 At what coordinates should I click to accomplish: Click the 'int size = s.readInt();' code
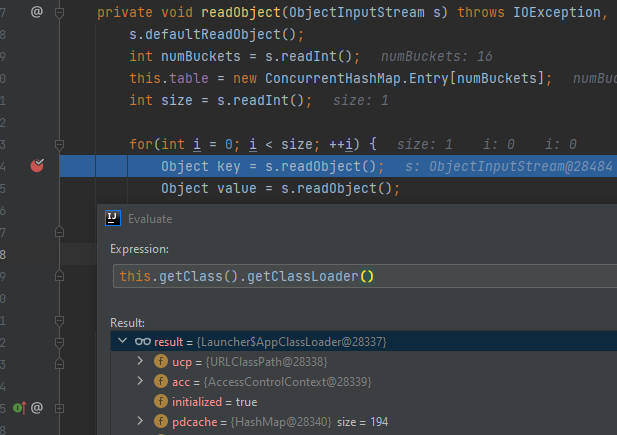pos(220,101)
